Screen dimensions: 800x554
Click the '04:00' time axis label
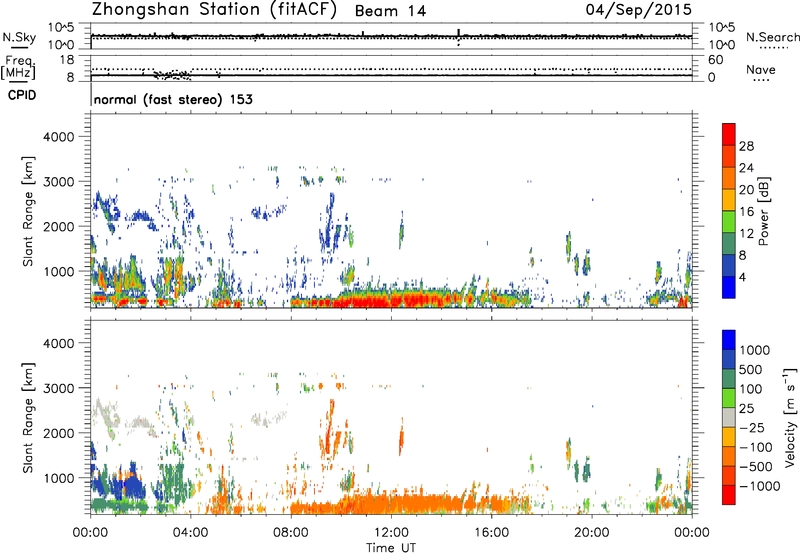[190, 533]
